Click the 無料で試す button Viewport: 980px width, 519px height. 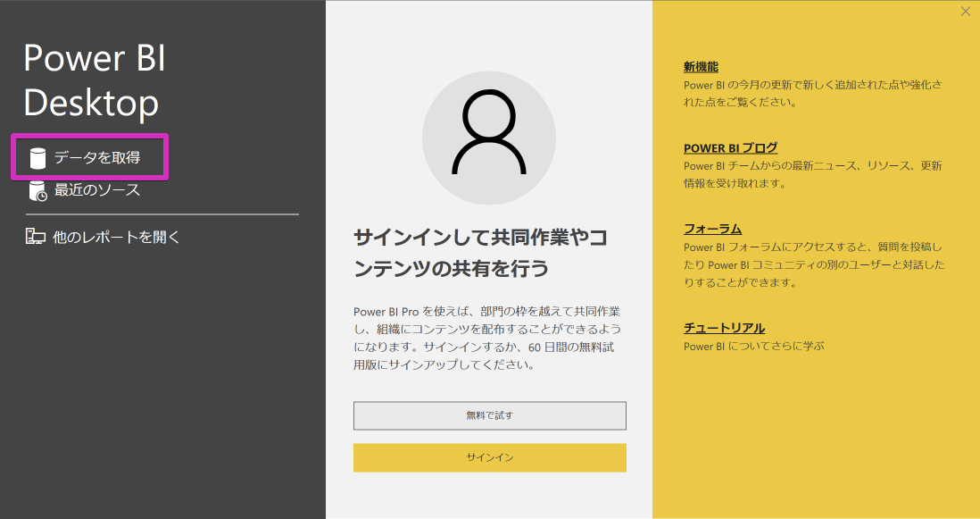pyautogui.click(x=489, y=415)
